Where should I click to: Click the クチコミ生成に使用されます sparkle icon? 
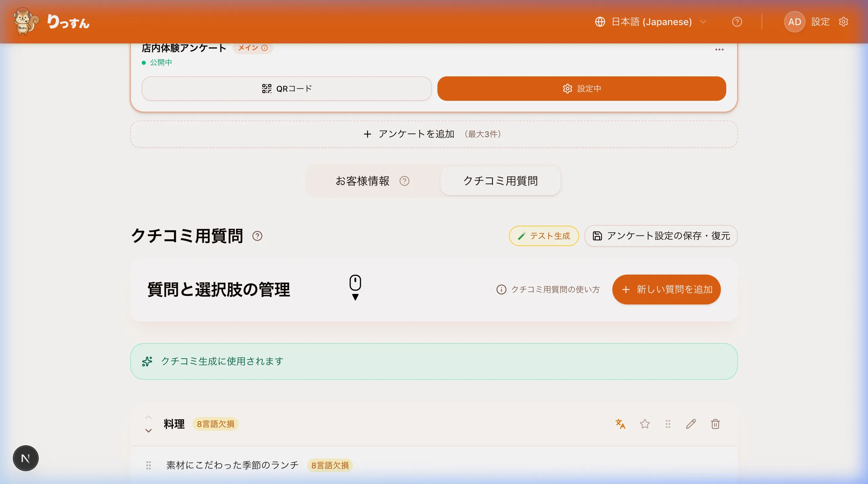pyautogui.click(x=147, y=361)
